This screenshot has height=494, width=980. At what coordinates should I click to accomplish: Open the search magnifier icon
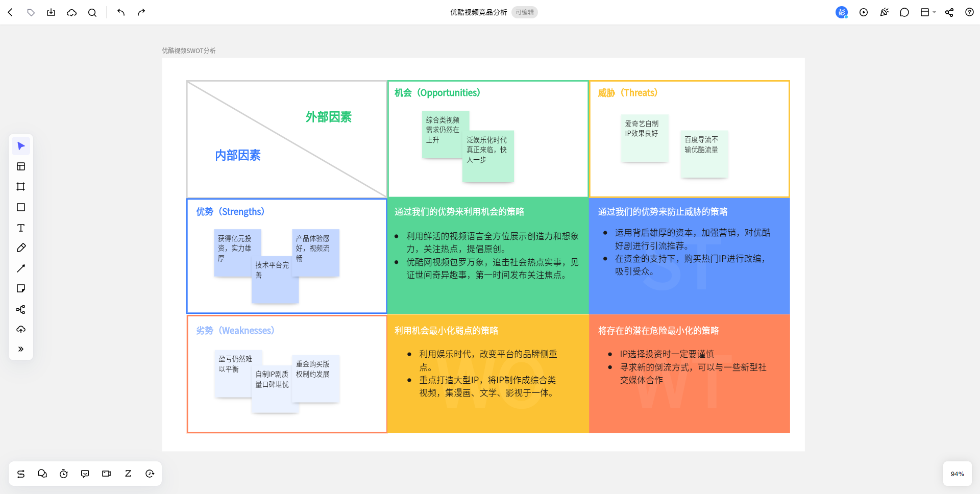(92, 12)
